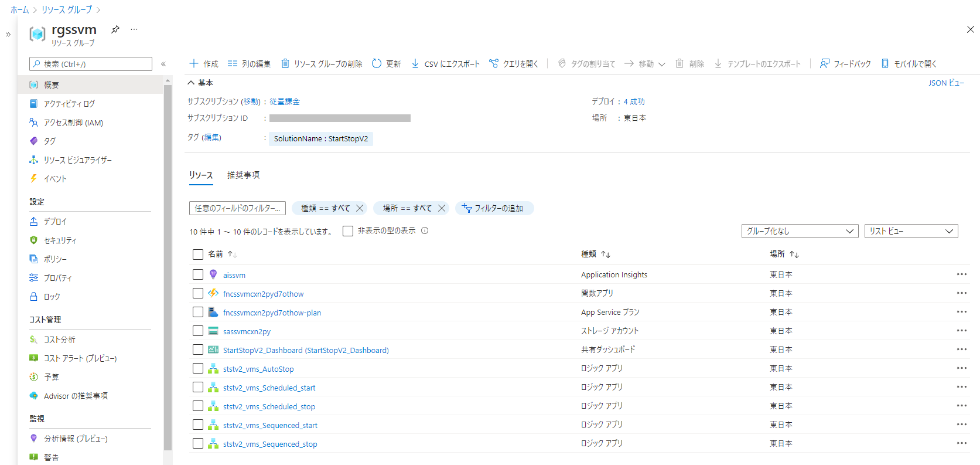Refresh the list with 更新
The image size is (980, 465).
point(387,64)
